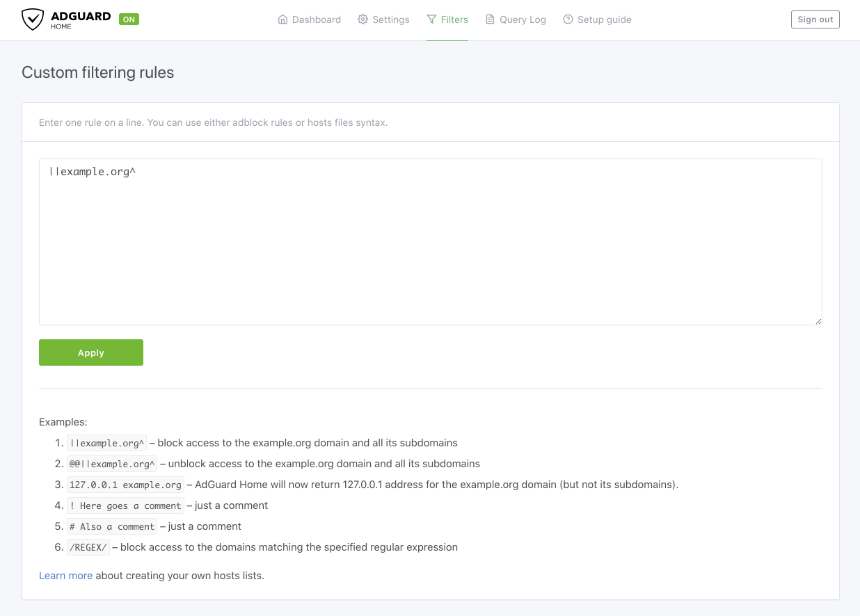Click the Setup guide question-mark icon

point(568,19)
